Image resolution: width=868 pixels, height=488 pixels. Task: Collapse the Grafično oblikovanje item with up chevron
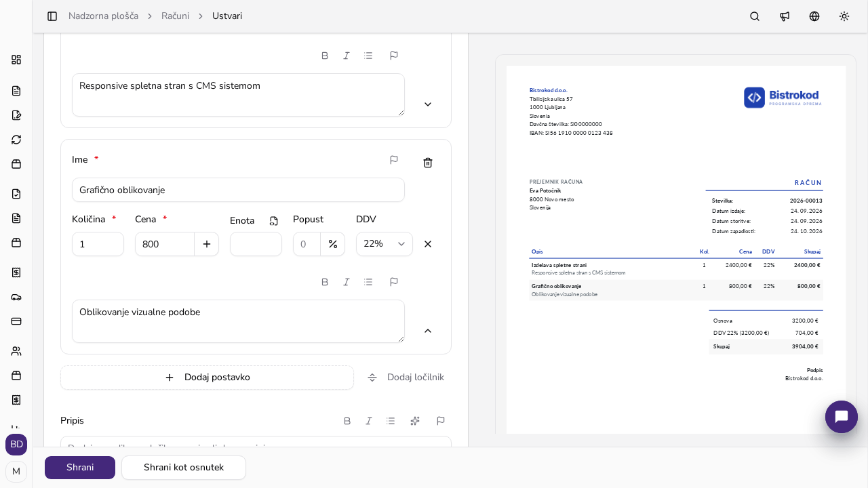pos(428,331)
